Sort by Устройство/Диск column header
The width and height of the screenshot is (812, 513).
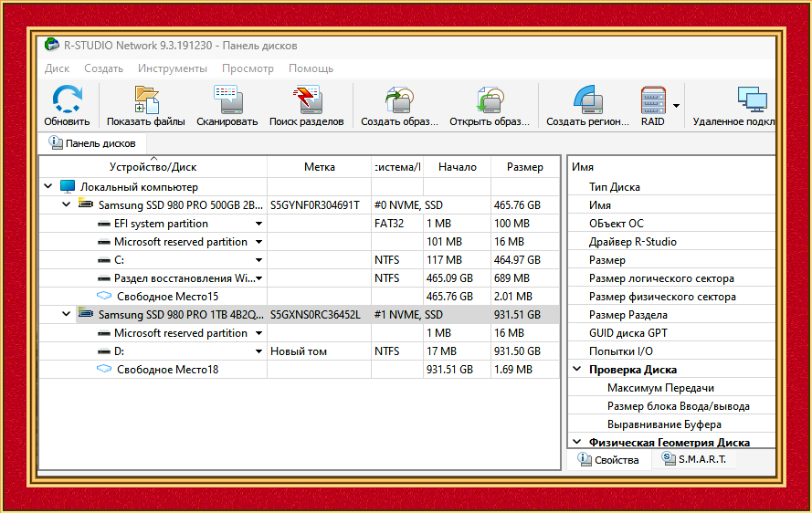click(153, 167)
